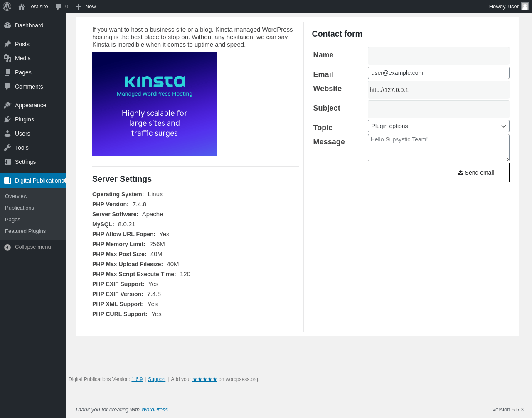Click the Appearance brush icon
This screenshot has height=418, width=532.
pos(7,105)
